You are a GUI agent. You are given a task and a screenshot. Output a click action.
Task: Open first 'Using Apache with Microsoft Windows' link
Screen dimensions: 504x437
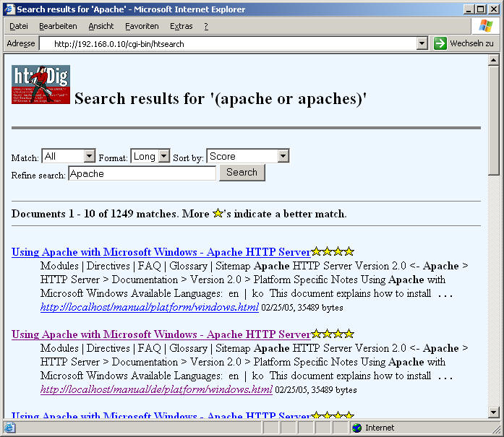161,252
